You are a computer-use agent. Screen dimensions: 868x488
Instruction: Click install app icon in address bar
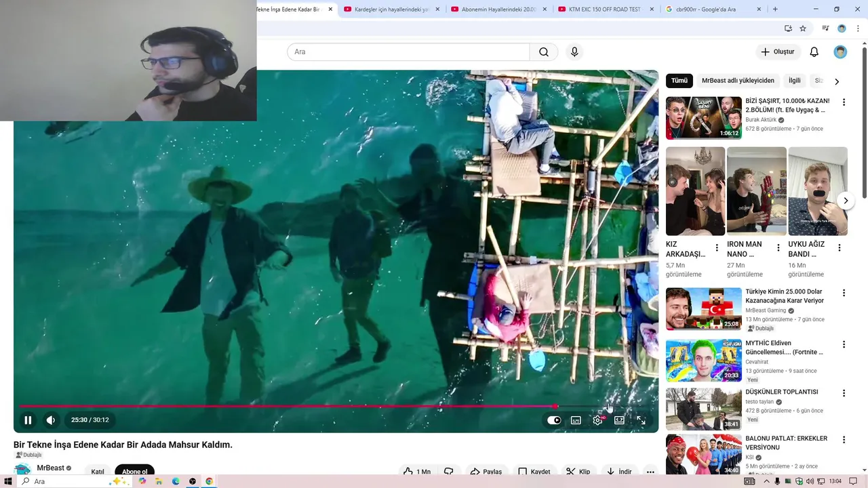click(x=788, y=28)
